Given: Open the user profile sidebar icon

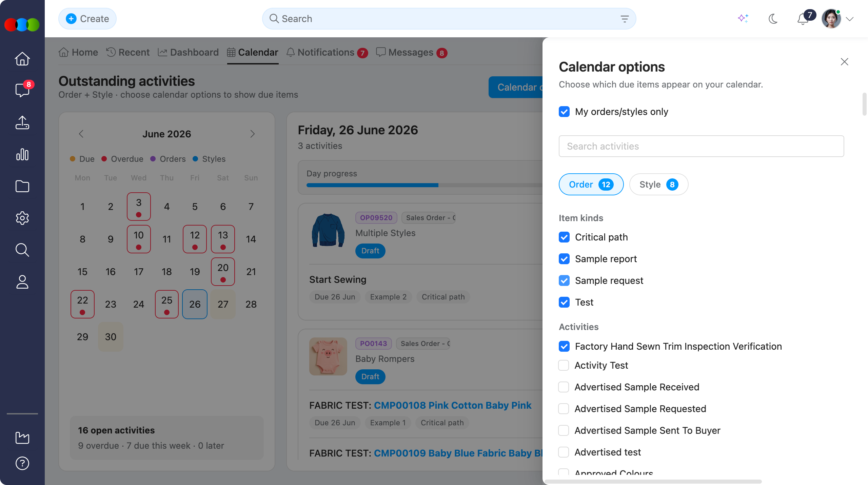Looking at the screenshot, I should (22, 282).
